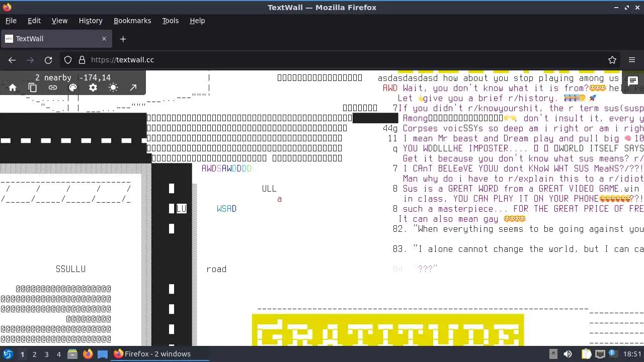Screen dimensions: 644x362
Task: Open the clipboard manager tray icon
Action: click(x=586, y=354)
